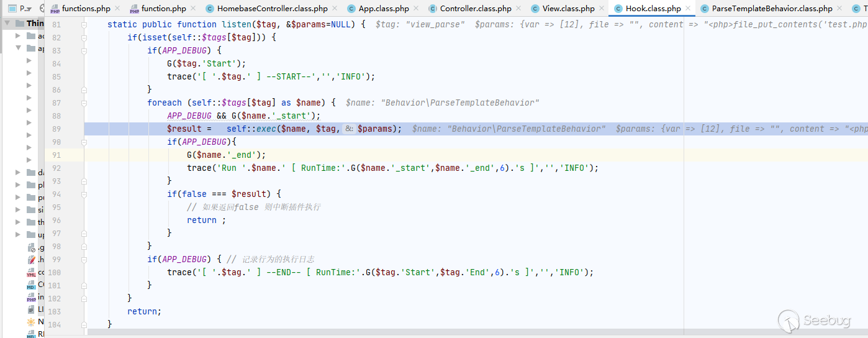Click the .g ignore file icon

point(31,247)
